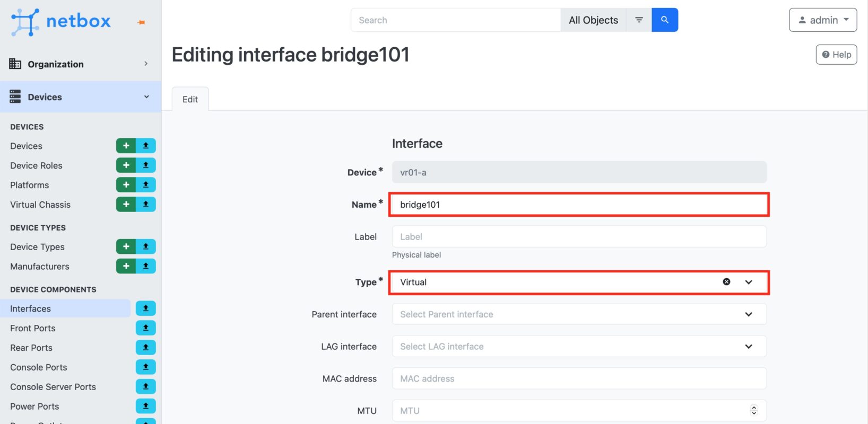868x424 pixels.
Task: Click the orange pin icon beside logo
Action: [x=141, y=22]
